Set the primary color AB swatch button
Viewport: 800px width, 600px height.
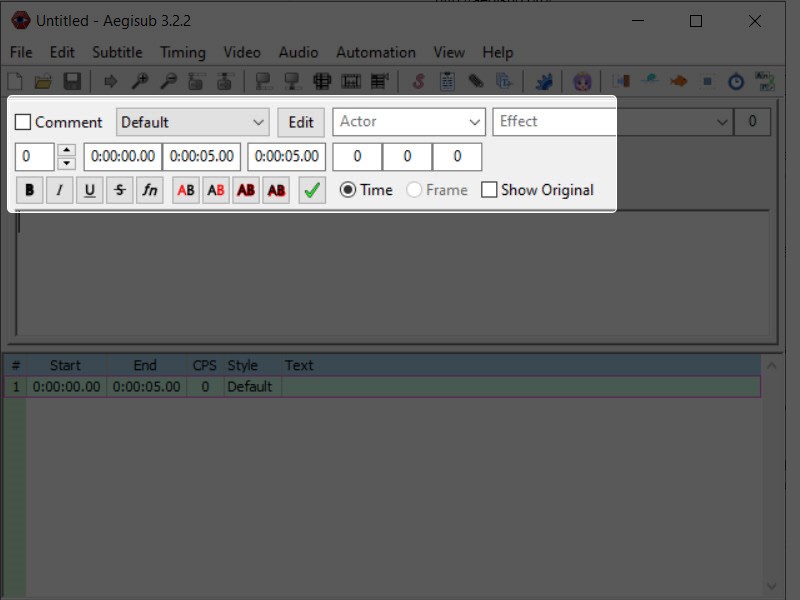tap(186, 190)
